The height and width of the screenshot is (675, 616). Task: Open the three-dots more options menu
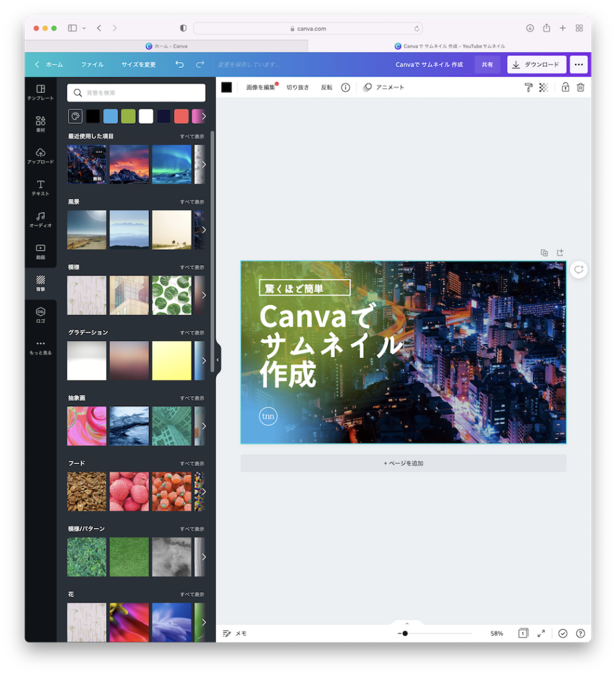(579, 65)
